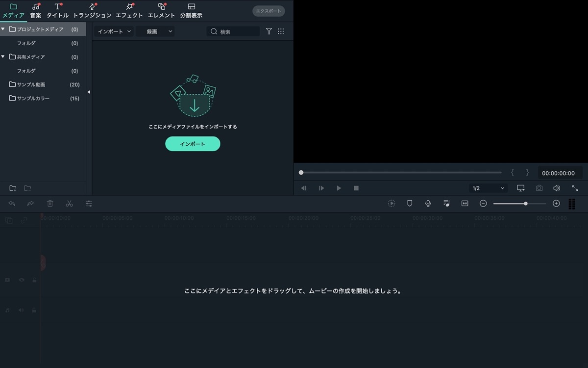
Task: Open the media filter icon
Action: [269, 31]
